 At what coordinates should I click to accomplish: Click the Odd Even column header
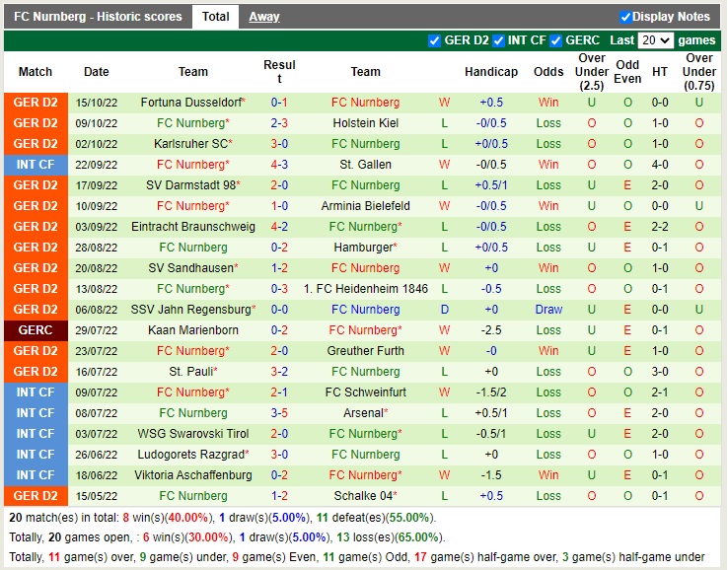(627, 72)
